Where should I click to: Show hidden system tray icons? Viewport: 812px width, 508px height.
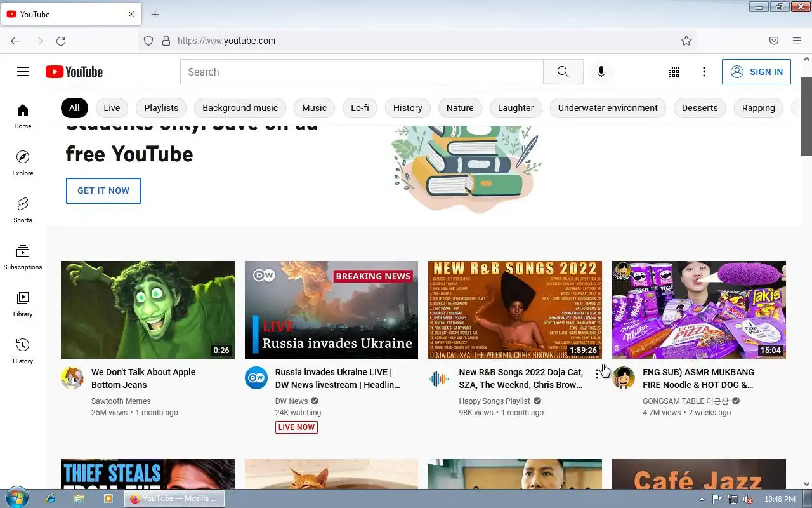[702, 499]
